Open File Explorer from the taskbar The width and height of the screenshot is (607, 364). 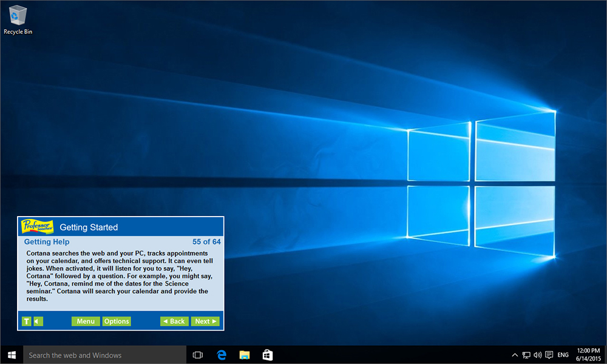click(x=243, y=354)
